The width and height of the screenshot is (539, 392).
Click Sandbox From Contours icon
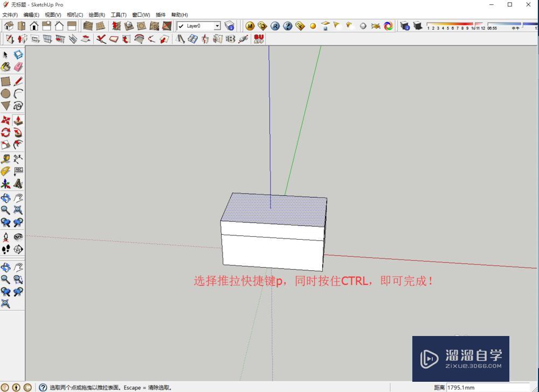click(88, 26)
